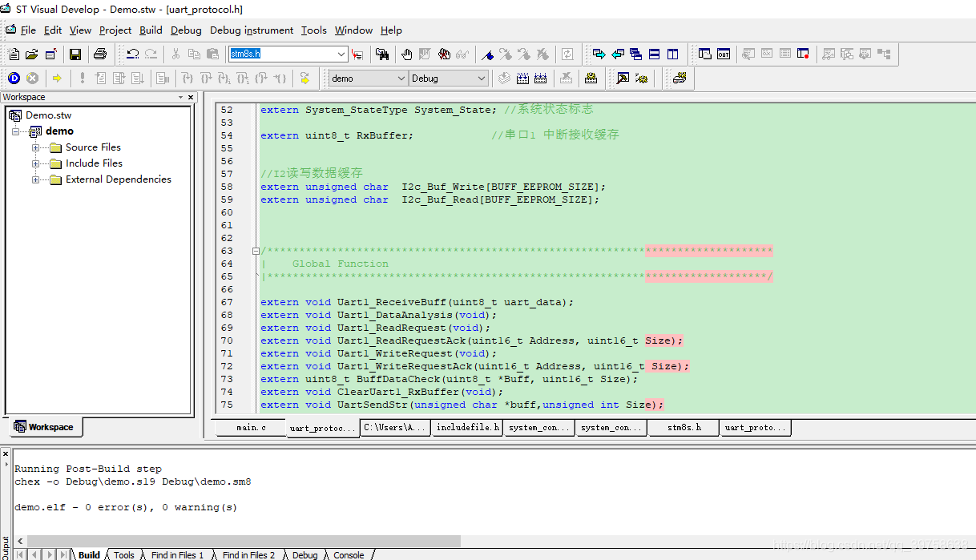Click the New file icon

click(14, 54)
